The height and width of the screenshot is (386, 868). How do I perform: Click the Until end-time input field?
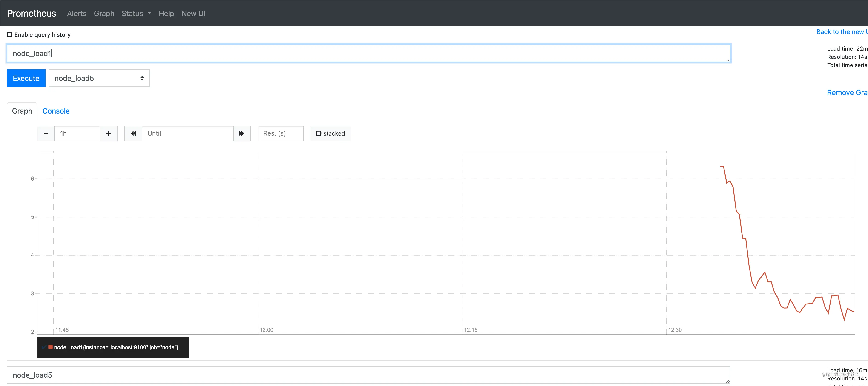tap(187, 133)
